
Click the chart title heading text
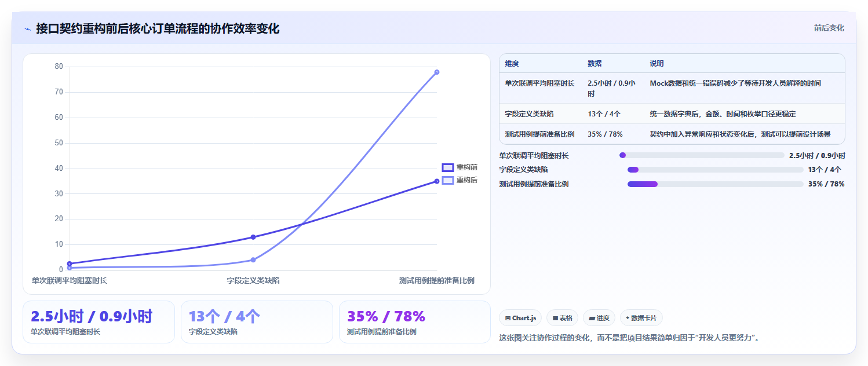[158, 29]
